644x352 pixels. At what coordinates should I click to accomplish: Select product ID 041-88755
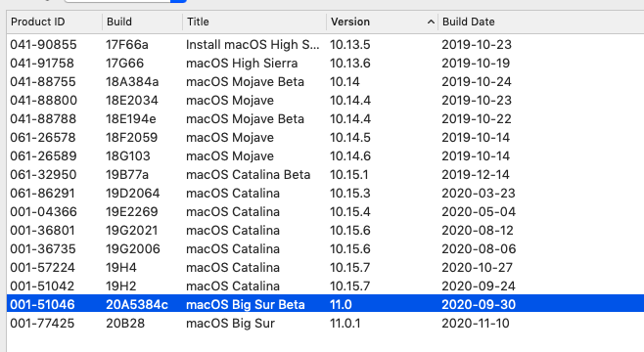[43, 81]
